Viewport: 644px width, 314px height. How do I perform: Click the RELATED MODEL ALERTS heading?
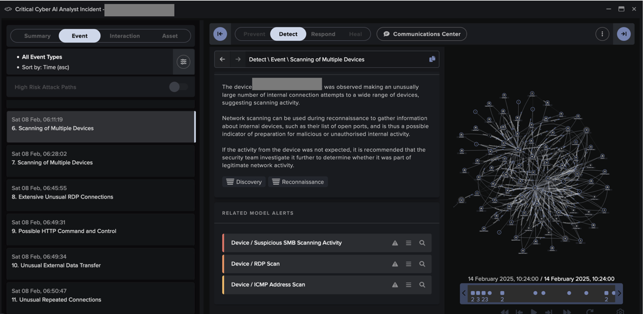coord(258,213)
